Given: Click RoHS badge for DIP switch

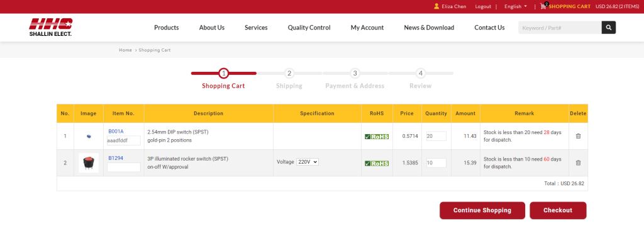Looking at the screenshot, I should pyautogui.click(x=377, y=137).
